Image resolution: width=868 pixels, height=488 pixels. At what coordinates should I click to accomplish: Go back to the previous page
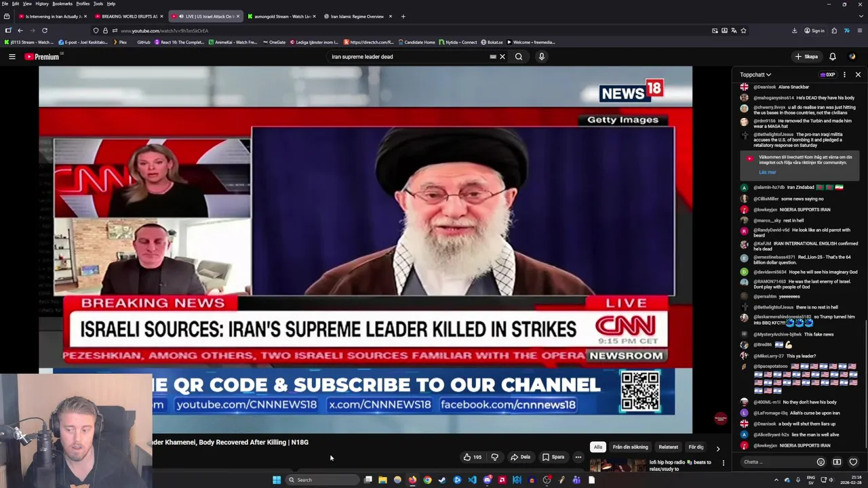pyautogui.click(x=20, y=30)
